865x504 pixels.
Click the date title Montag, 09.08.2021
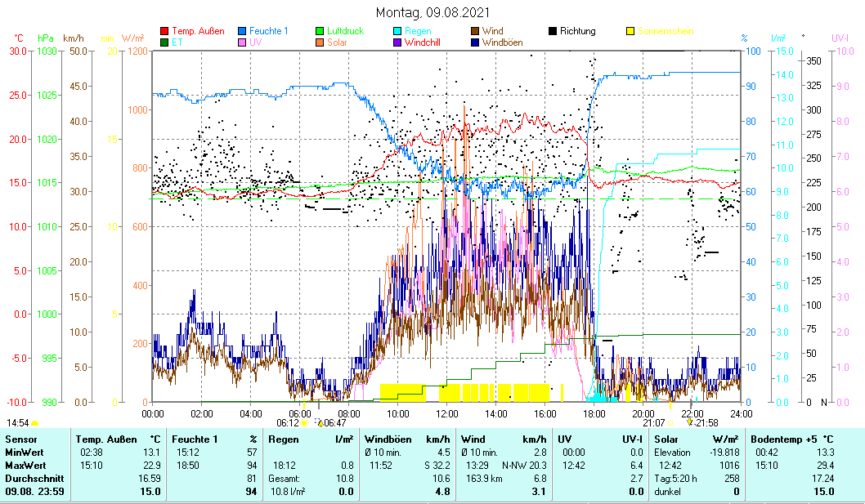433,12
